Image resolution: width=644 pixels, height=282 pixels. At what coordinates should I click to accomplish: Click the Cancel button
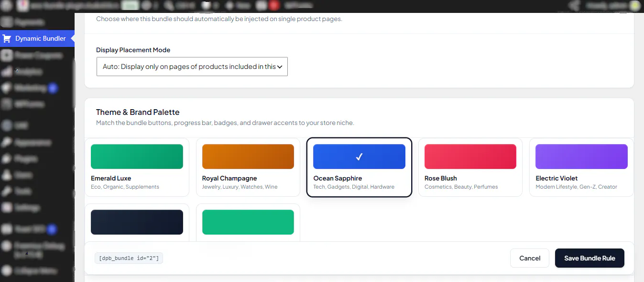tap(530, 258)
